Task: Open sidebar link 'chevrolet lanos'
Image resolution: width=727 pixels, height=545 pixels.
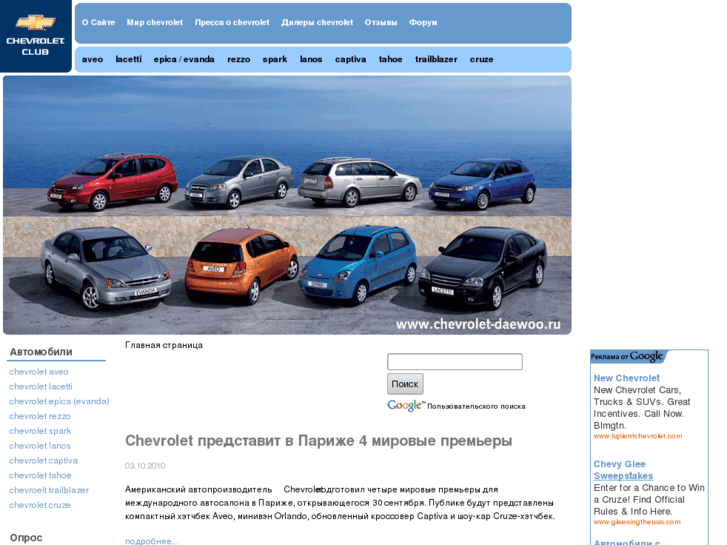Action: click(40, 446)
